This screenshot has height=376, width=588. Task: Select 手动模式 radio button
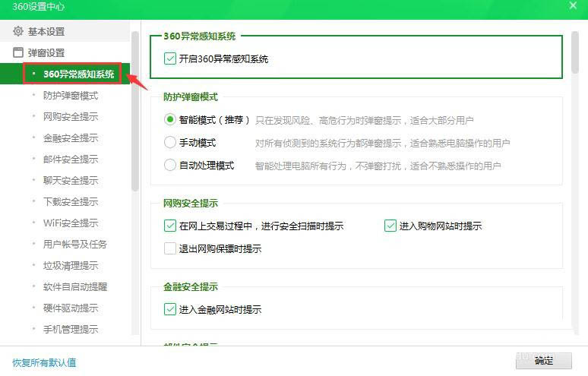pyautogui.click(x=170, y=142)
